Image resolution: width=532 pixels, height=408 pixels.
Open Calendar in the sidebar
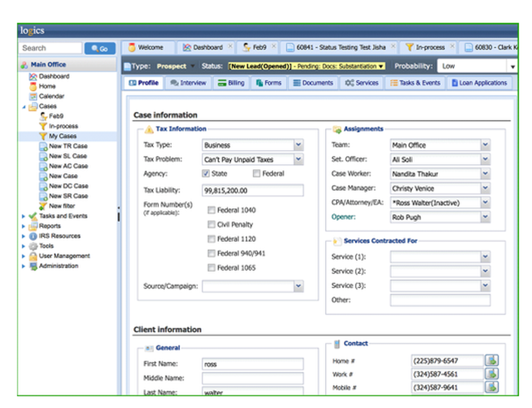(52, 96)
